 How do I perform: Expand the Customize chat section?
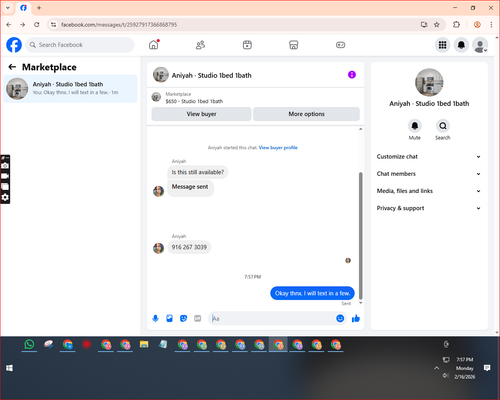click(429, 157)
